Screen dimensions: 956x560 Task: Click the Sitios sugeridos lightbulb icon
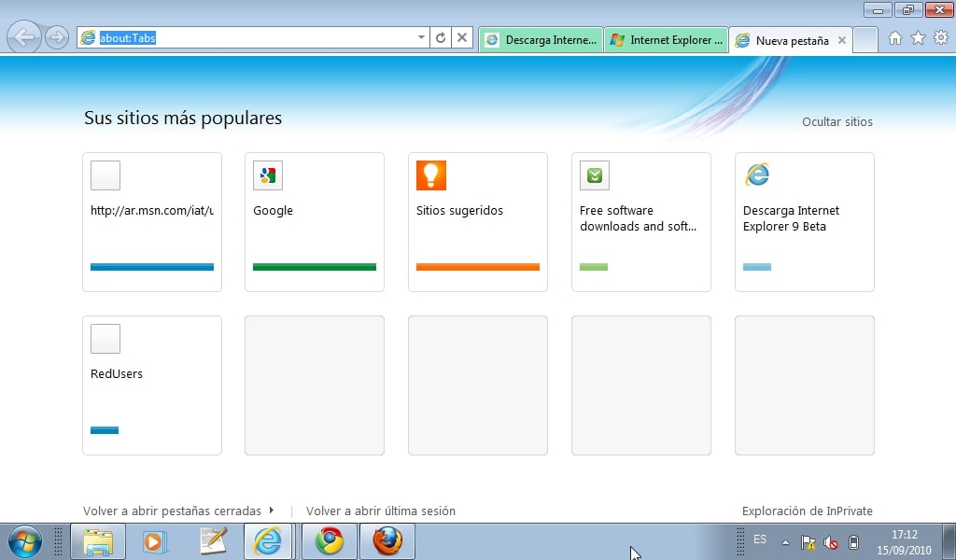pyautogui.click(x=431, y=175)
